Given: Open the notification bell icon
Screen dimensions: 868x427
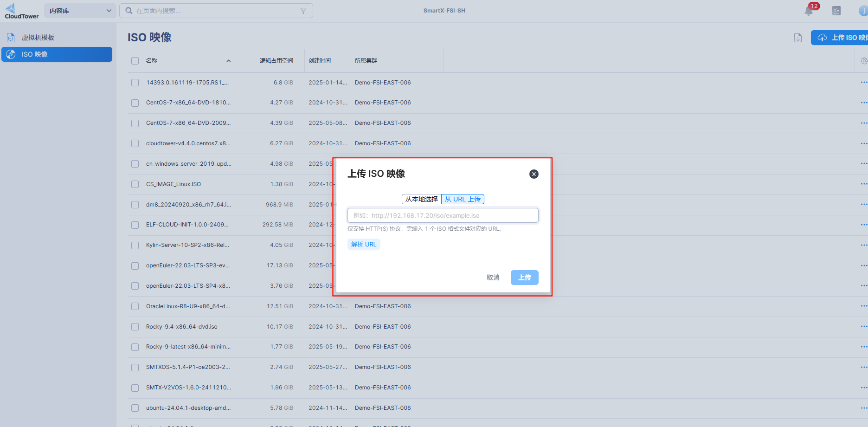Looking at the screenshot, I should (x=809, y=11).
